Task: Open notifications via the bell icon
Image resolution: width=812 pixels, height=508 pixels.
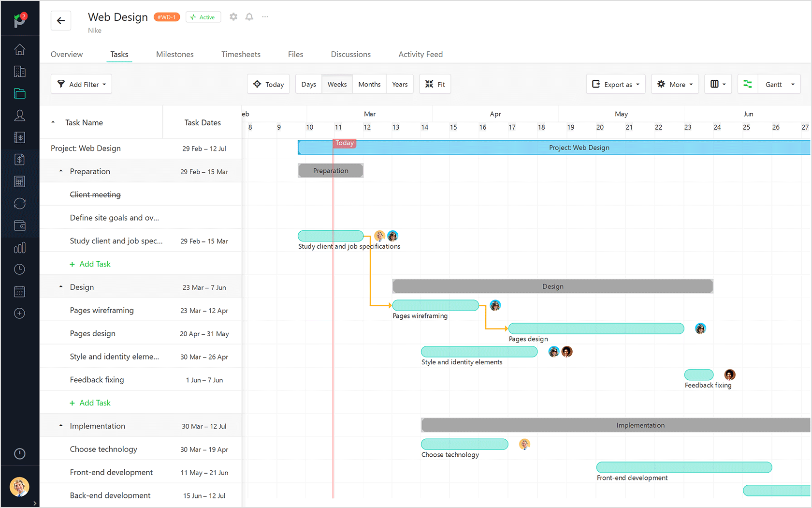Action: click(249, 16)
